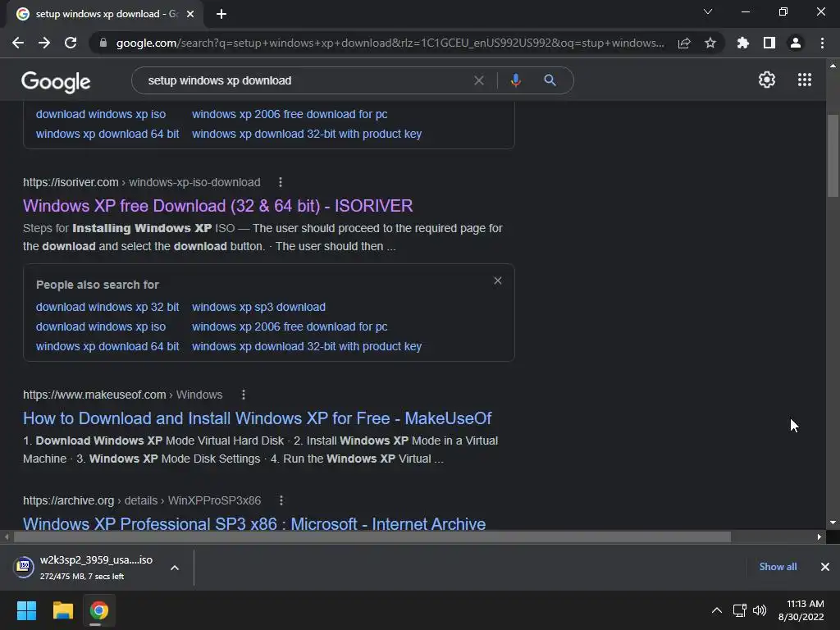Open a new browser tab
Image resolution: width=840 pixels, height=630 pixels.
coord(221,14)
